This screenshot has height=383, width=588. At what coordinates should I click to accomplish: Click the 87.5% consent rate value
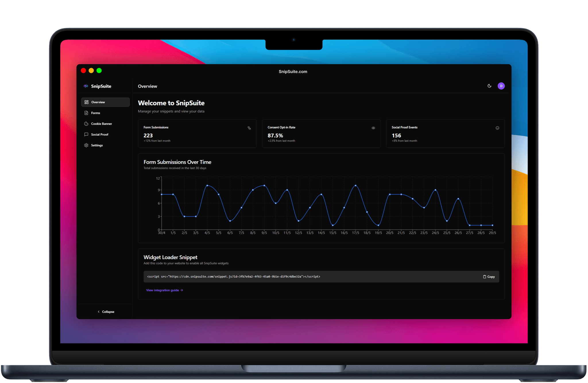pyautogui.click(x=275, y=135)
